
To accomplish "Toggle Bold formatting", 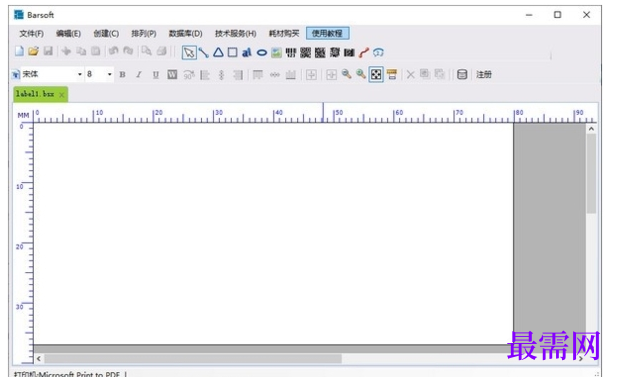I will pyautogui.click(x=122, y=74).
